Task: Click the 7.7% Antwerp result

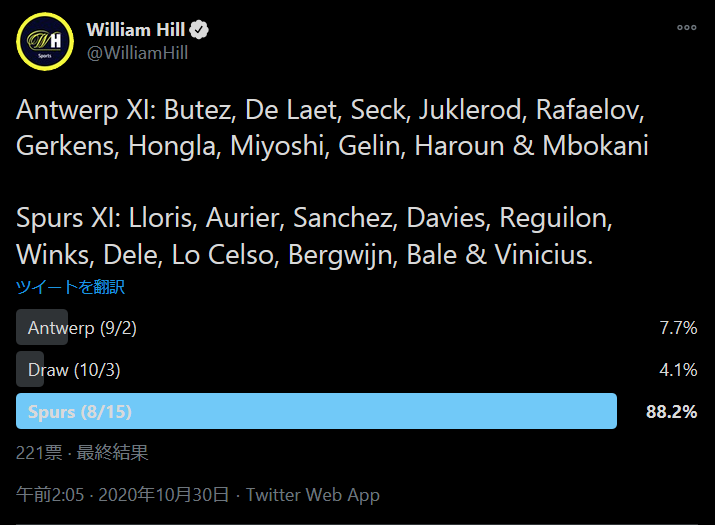Action: pyautogui.click(x=677, y=328)
